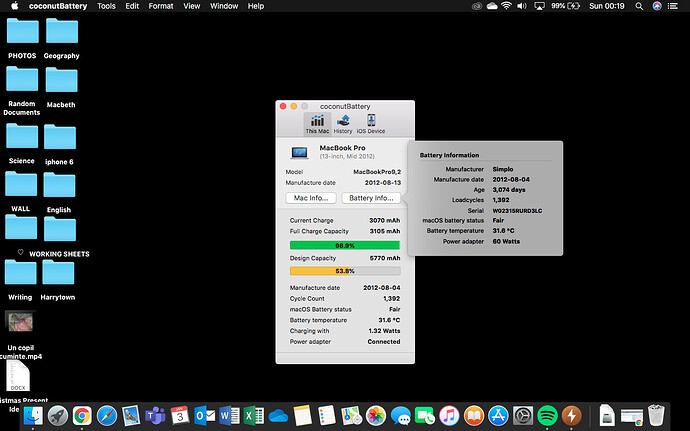Open the English folder
The width and height of the screenshot is (690, 431).
tap(59, 185)
